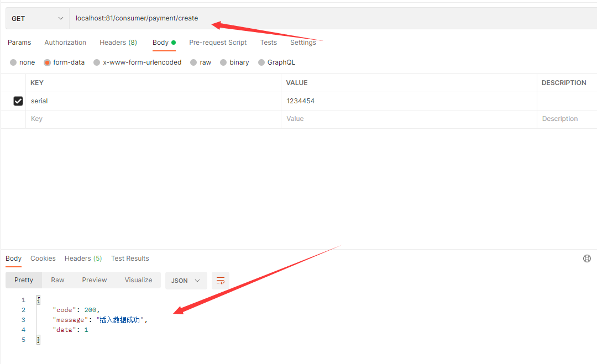Click the empty Value placeholder field
Viewport: 597px width, 364px height.
tap(409, 119)
